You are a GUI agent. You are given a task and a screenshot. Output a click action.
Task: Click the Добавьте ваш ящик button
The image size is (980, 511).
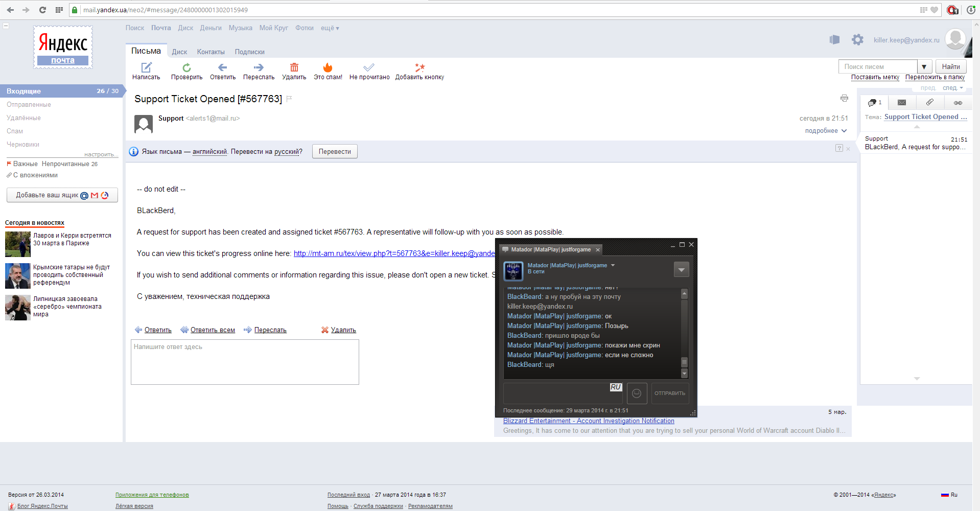click(x=62, y=195)
